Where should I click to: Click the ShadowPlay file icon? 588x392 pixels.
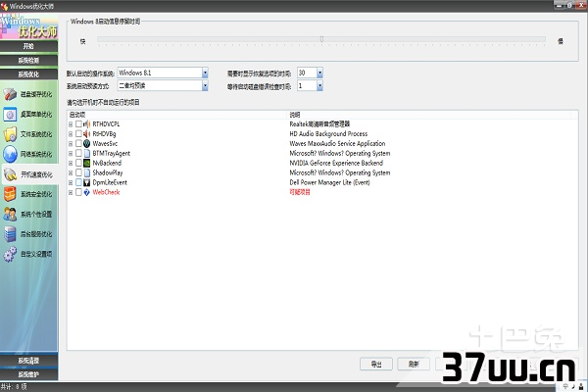86,172
